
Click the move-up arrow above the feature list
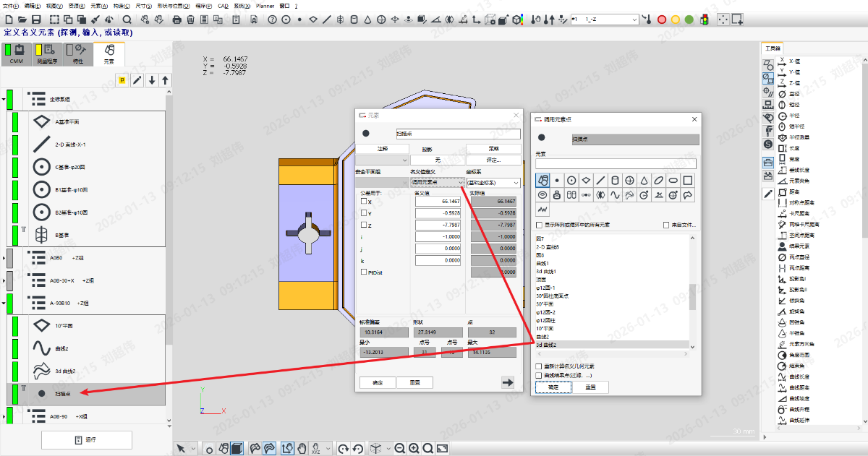pos(166,80)
